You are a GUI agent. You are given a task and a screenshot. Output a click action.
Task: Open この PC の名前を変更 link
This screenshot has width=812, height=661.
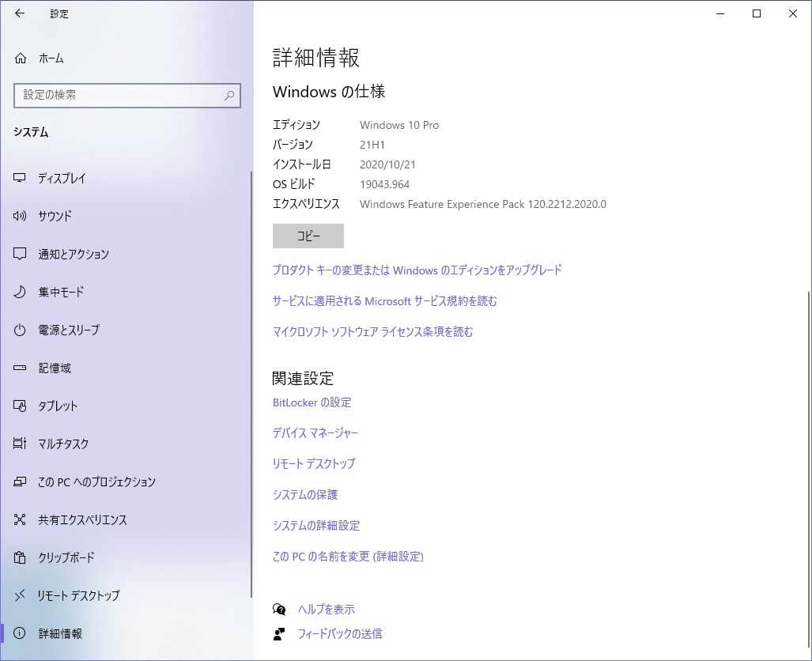348,557
